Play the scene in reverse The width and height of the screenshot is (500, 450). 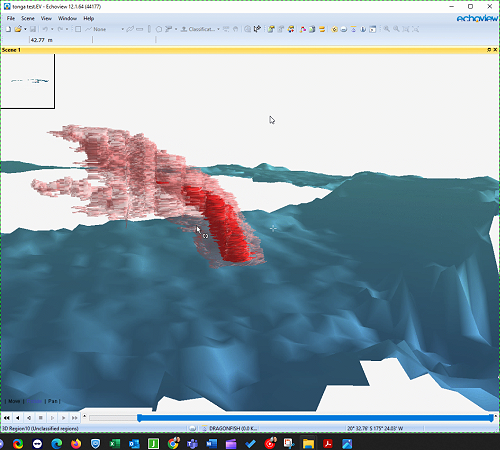coord(18,418)
